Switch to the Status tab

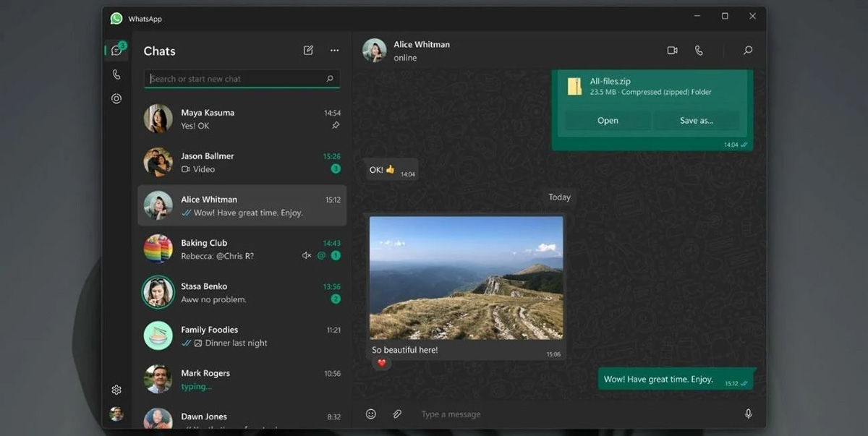(116, 98)
